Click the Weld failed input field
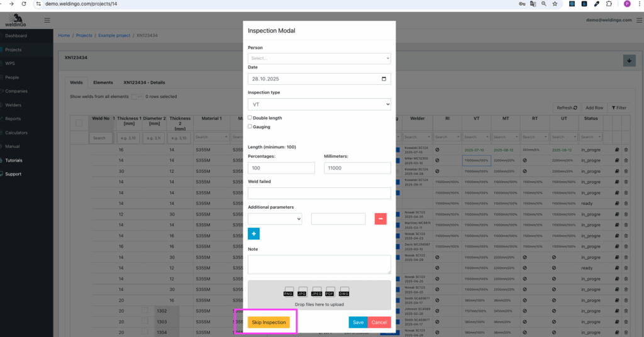 tap(319, 193)
